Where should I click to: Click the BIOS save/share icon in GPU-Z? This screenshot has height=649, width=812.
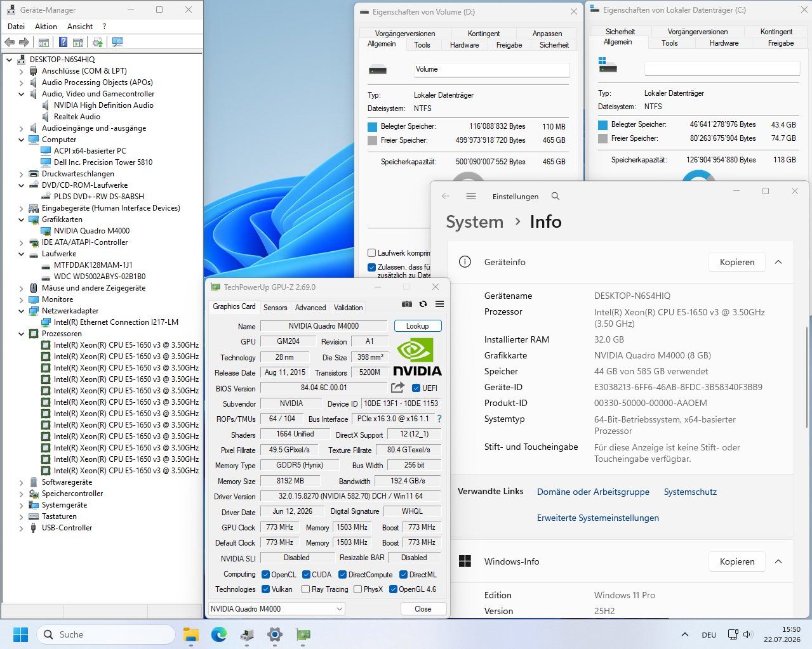[397, 388]
